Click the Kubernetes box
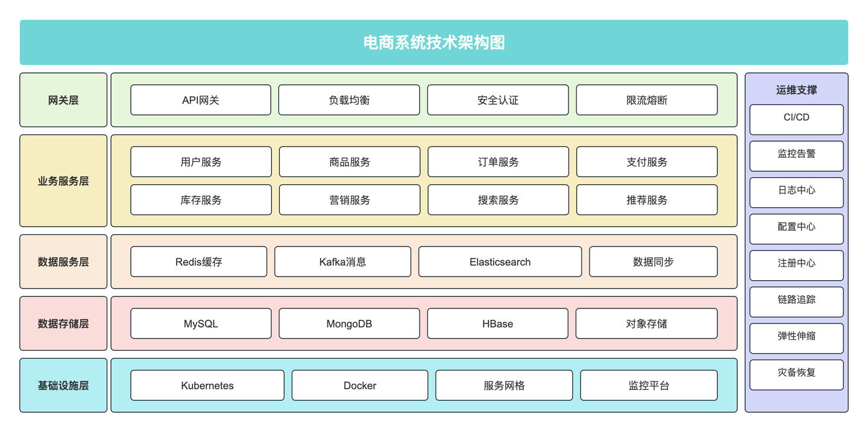 [x=207, y=386]
